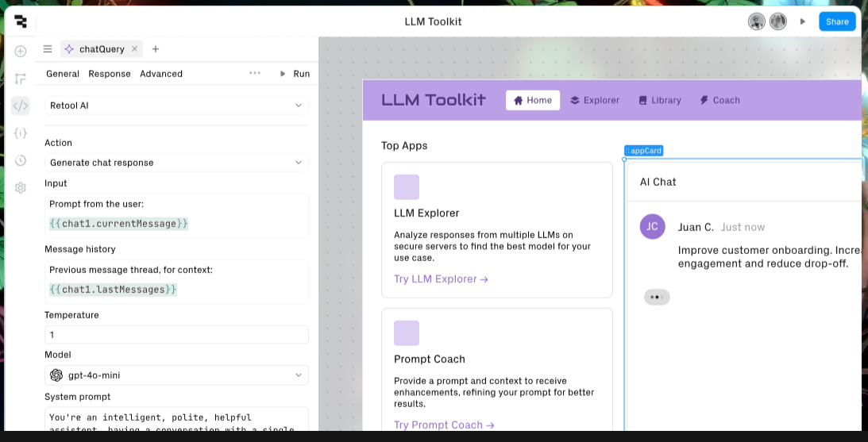The height and width of the screenshot is (442, 868).
Task: Click the Try LLM Explorer link
Action: pos(441,279)
